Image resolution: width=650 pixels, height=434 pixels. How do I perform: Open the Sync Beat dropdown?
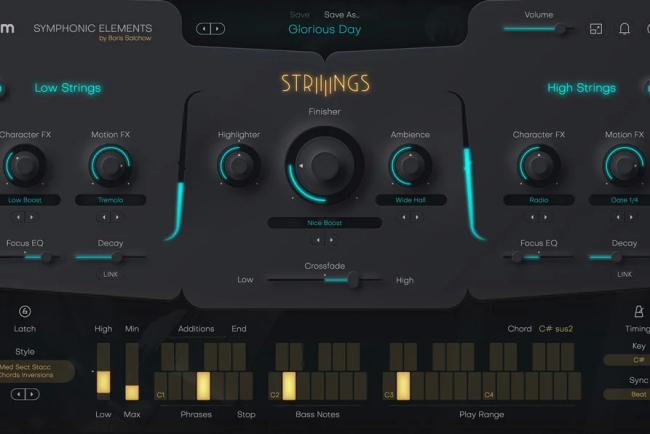click(x=627, y=394)
